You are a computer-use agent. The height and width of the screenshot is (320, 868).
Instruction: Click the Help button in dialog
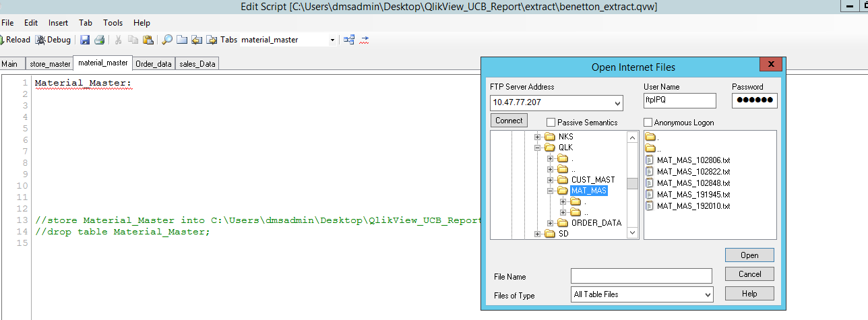pos(749,294)
